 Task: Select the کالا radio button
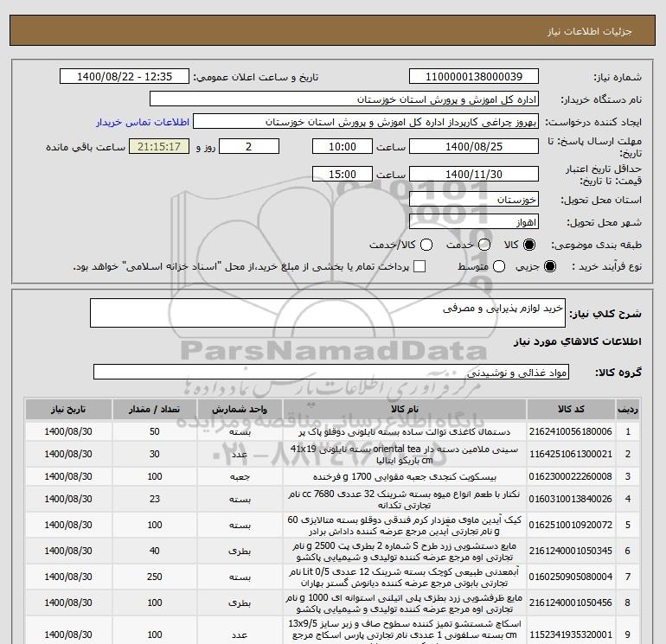(x=529, y=245)
